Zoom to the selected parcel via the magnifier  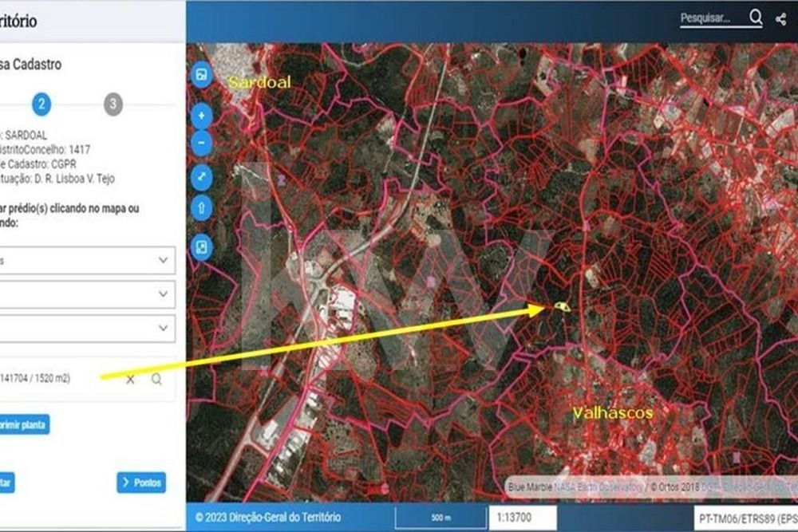point(156,379)
